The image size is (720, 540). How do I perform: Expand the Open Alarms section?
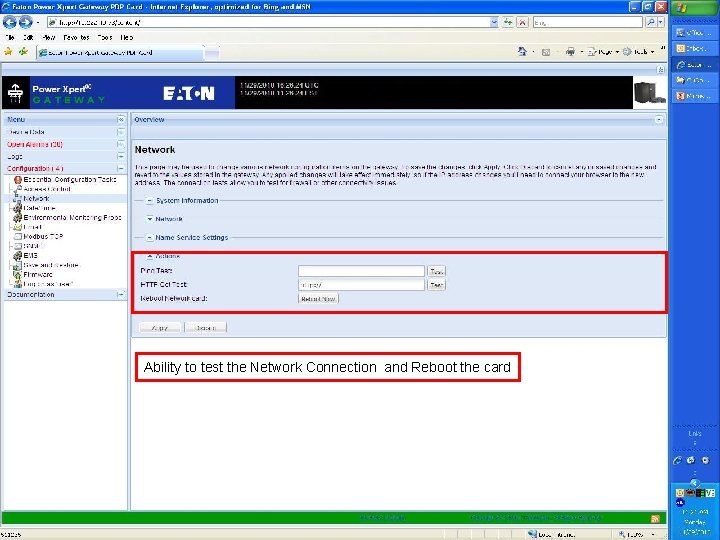(120, 144)
